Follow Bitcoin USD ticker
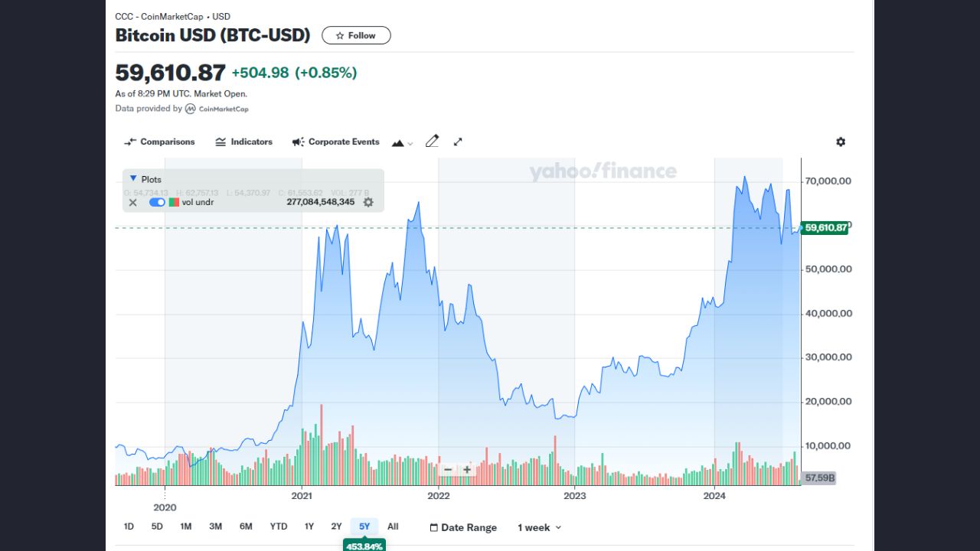980x551 pixels. point(356,35)
